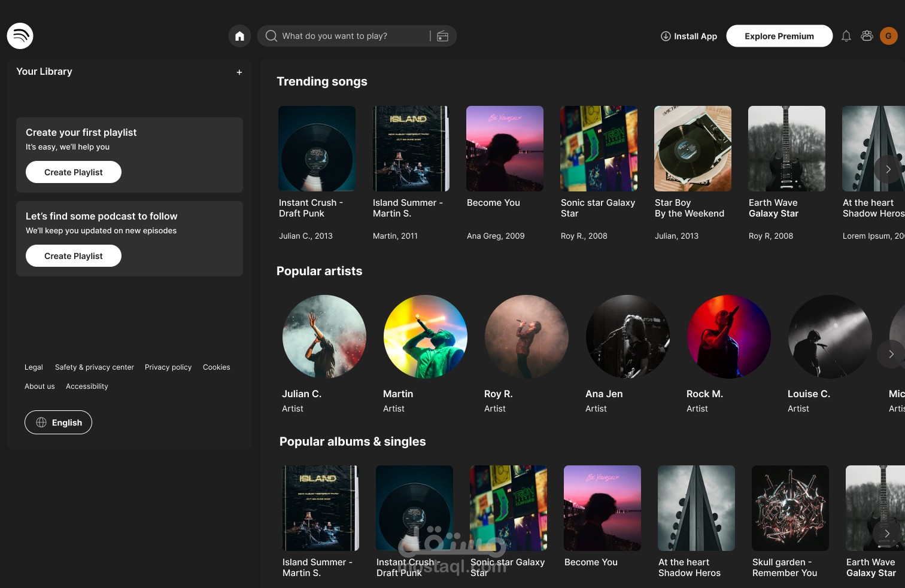
Task: Click 'Julian C., 2013' caption
Action: (x=306, y=236)
